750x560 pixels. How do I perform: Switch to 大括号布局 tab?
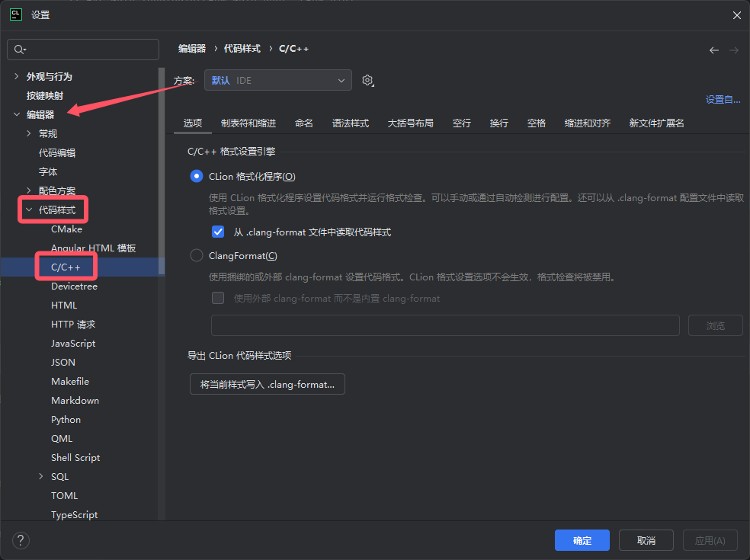410,123
